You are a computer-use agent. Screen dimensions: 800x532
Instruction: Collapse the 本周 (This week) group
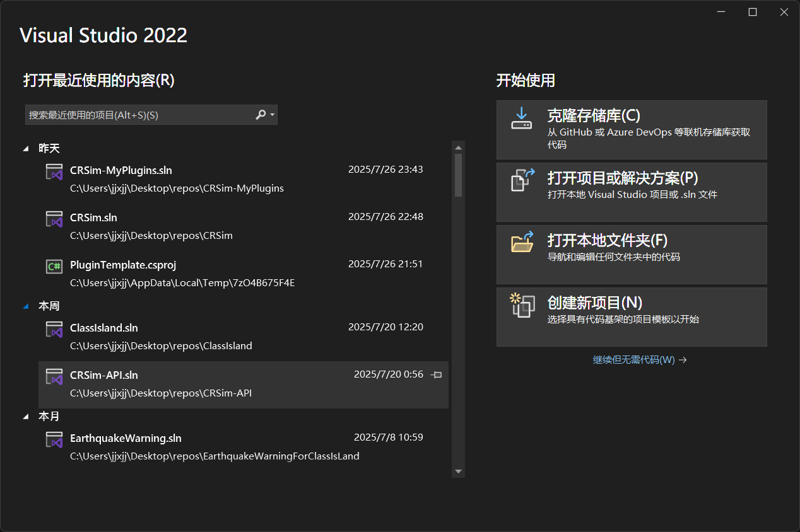click(26, 306)
